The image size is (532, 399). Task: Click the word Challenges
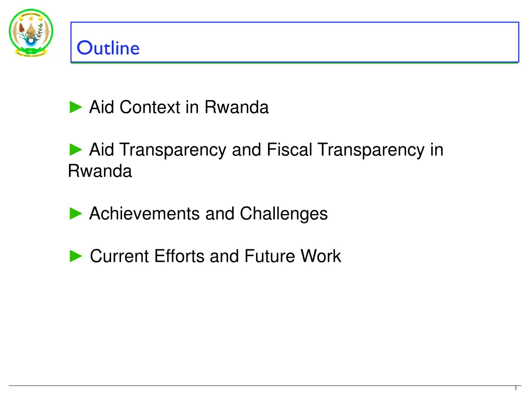(x=284, y=214)
